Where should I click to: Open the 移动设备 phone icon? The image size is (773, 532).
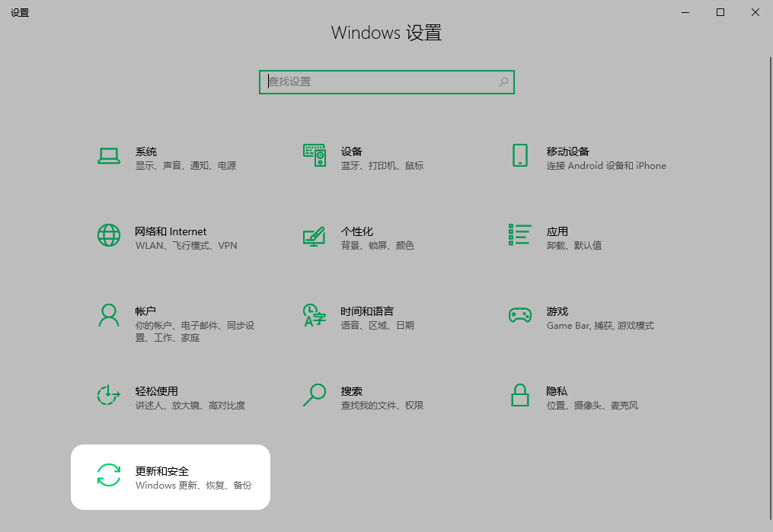click(x=520, y=155)
